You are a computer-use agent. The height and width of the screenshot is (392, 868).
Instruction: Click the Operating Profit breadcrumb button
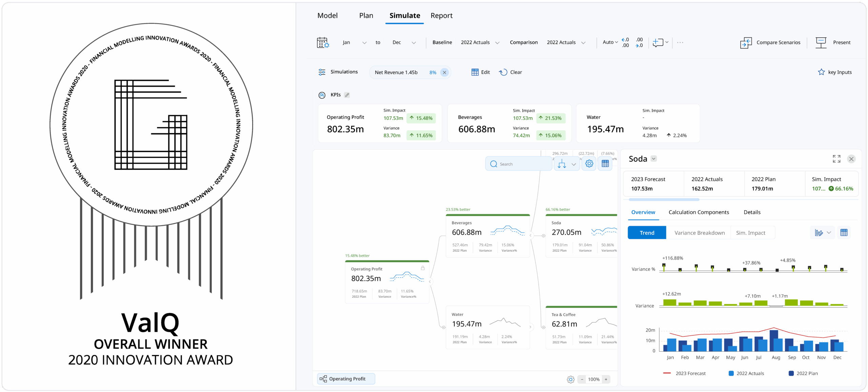(346, 379)
